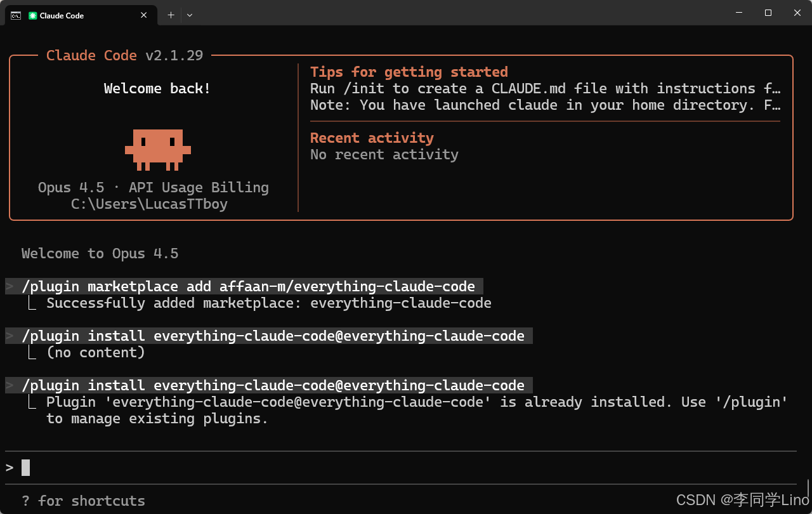Click the branch symbol under the second plugin command
Image resolution: width=812 pixels, height=514 pixels.
pyautogui.click(x=33, y=352)
